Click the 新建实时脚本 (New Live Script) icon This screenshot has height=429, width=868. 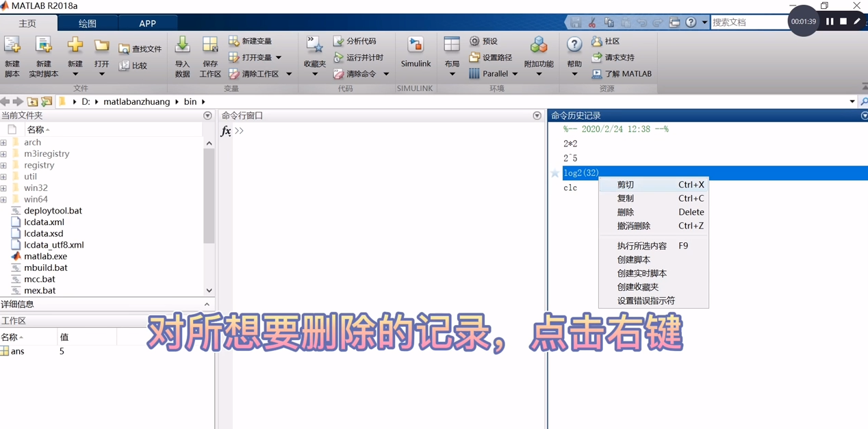(43, 46)
